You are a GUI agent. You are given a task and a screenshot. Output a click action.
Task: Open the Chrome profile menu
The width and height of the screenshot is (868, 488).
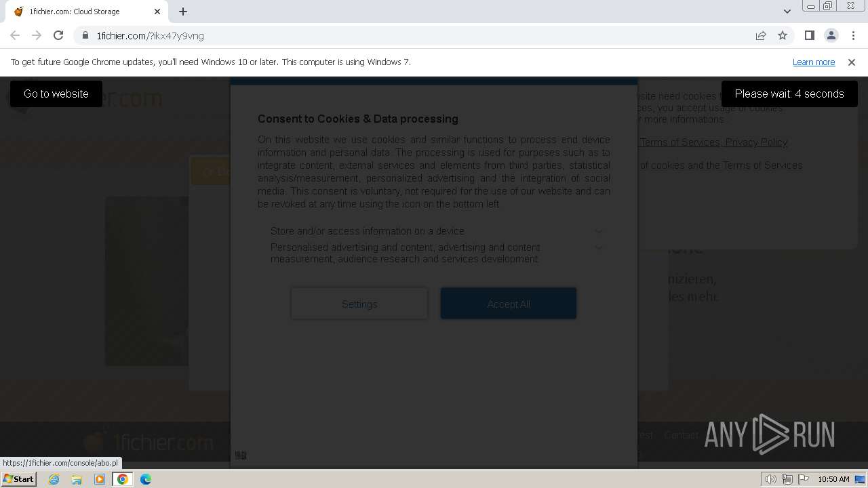coord(831,35)
